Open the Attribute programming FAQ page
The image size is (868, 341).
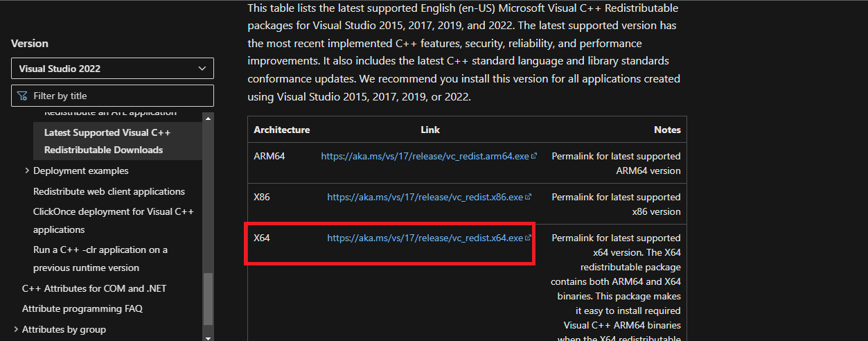coord(82,308)
